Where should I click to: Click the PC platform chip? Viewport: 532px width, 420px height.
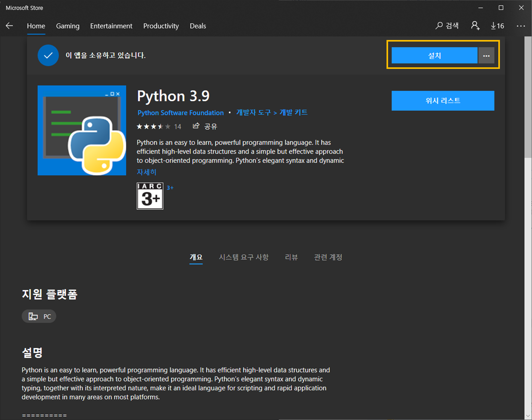click(x=39, y=316)
